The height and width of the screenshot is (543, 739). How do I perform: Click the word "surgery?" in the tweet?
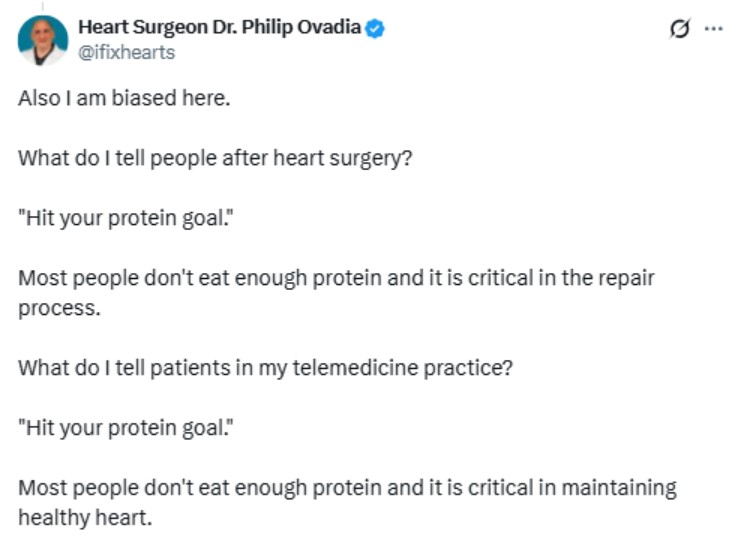pyautogui.click(x=373, y=160)
